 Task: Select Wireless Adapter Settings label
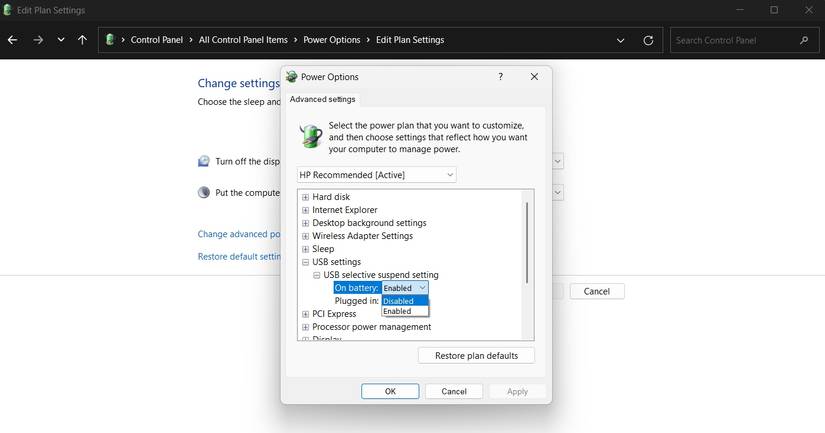pyautogui.click(x=363, y=236)
